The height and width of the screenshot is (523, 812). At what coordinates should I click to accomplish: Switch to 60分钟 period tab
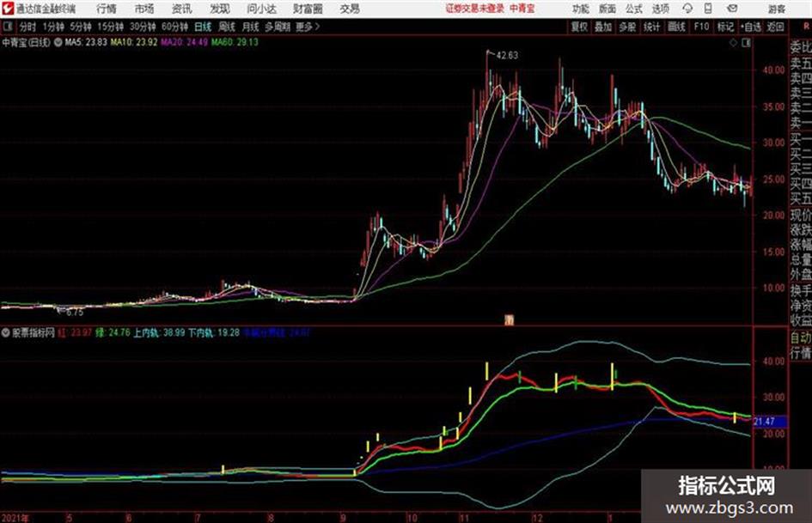pyautogui.click(x=175, y=27)
